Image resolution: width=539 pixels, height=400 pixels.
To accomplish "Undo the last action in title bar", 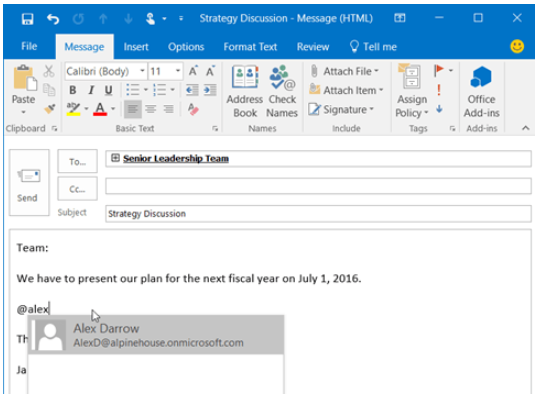I will coord(53,19).
